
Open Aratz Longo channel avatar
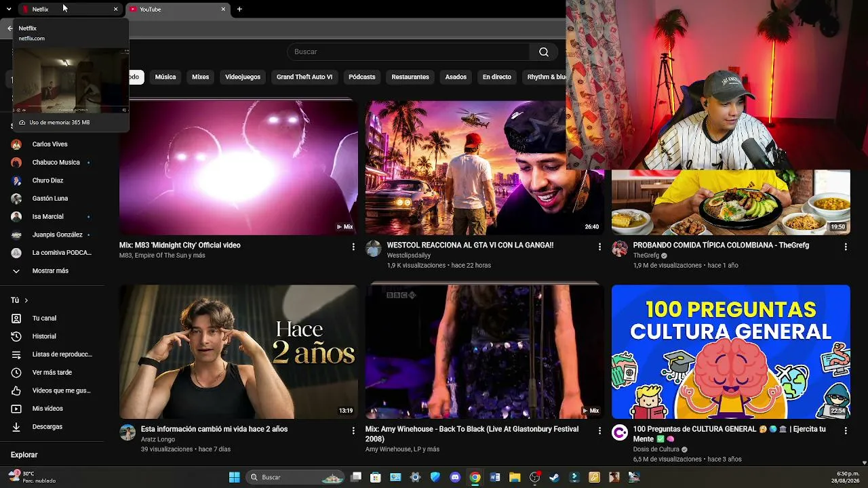tap(127, 432)
